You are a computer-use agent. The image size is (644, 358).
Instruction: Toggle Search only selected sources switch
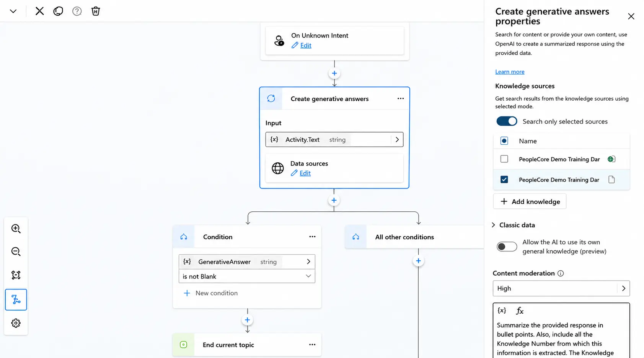[507, 121]
